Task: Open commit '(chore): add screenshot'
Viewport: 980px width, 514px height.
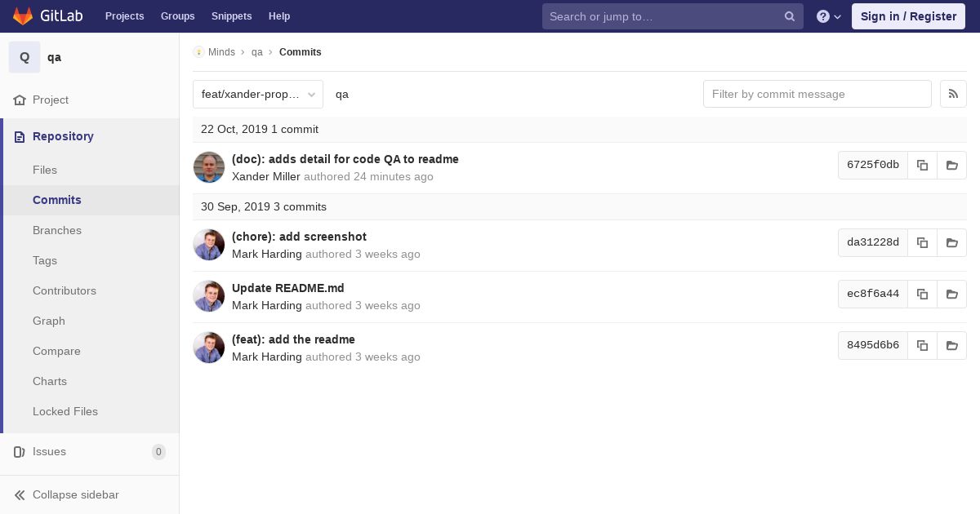Action: [299, 237]
